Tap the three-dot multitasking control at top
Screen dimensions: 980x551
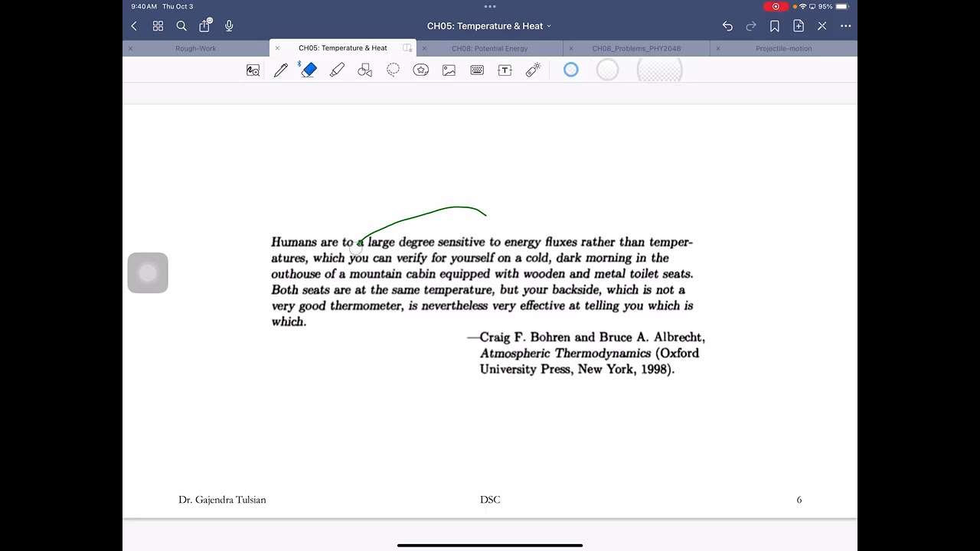click(x=490, y=6)
